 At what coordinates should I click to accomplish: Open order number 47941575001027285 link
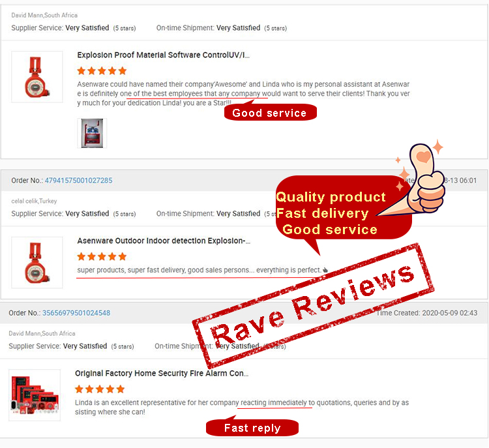point(78,181)
